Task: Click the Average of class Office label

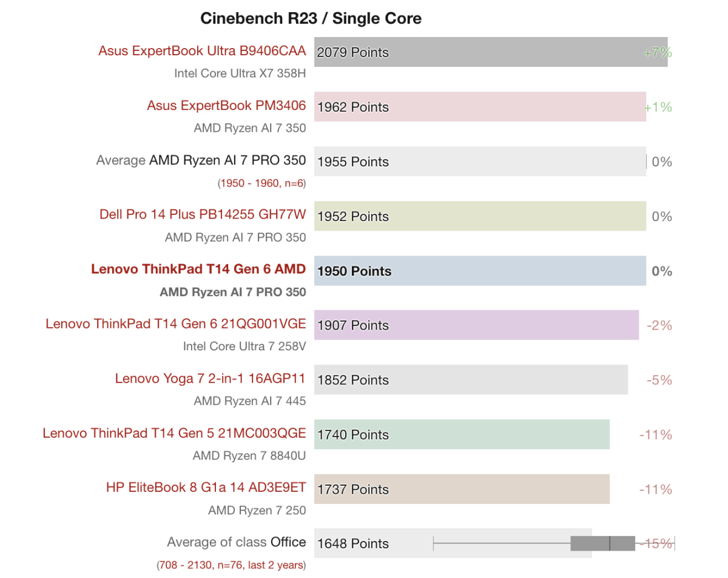Action: pos(236,542)
